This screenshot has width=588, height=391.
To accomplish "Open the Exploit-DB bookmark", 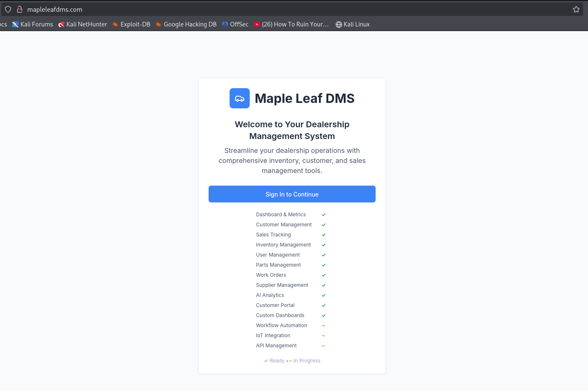I will (131, 24).
